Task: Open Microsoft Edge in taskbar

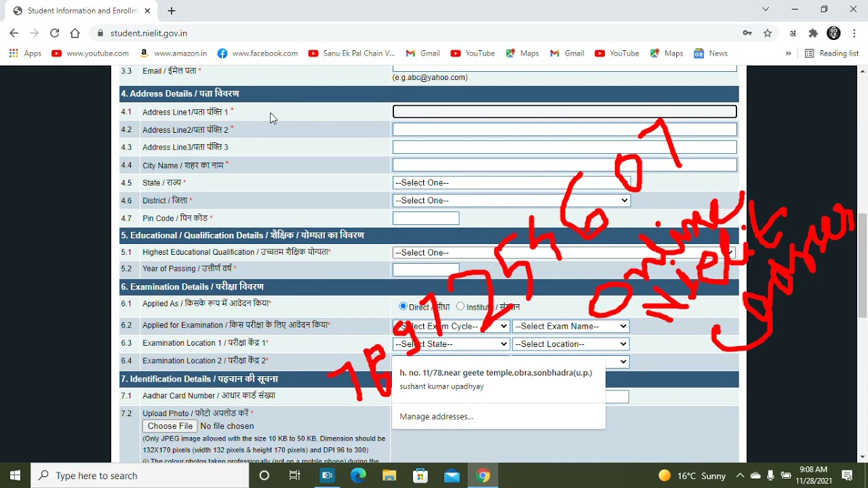Action: [x=358, y=476]
